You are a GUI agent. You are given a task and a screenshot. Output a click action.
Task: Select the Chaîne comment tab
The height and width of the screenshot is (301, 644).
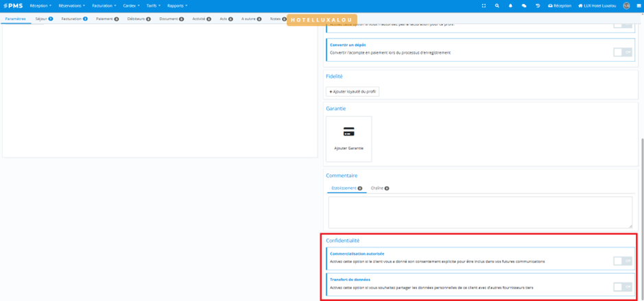(x=379, y=188)
